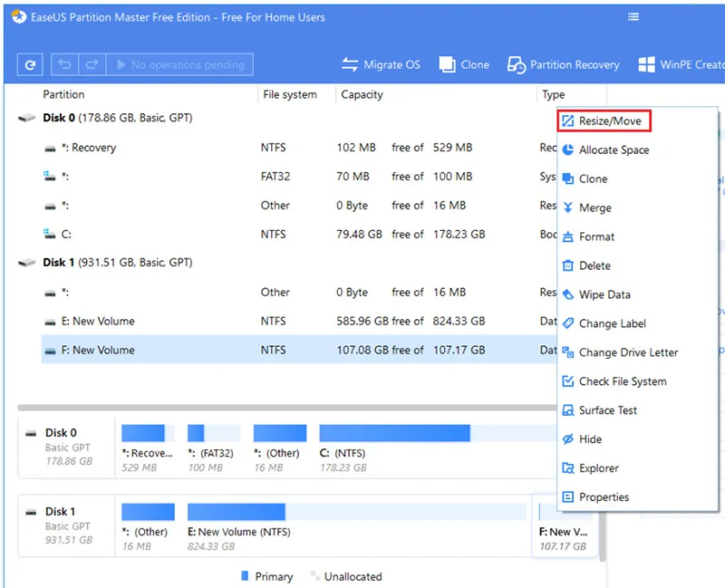Open the Clone tool in the toolbar

tap(464, 64)
